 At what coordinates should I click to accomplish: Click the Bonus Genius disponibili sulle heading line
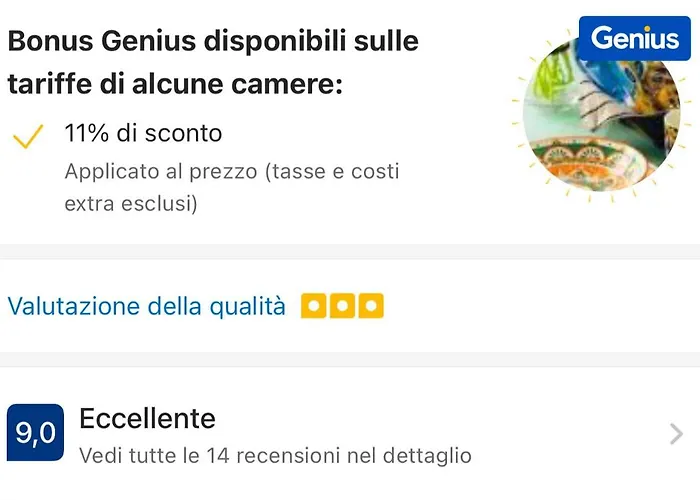[213, 42]
